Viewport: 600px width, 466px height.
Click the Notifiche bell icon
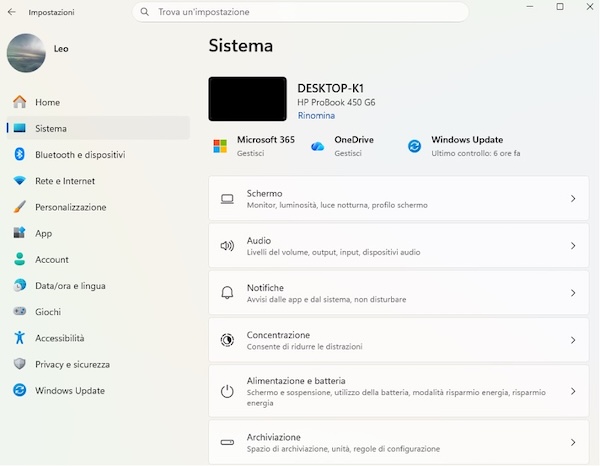tap(227, 293)
